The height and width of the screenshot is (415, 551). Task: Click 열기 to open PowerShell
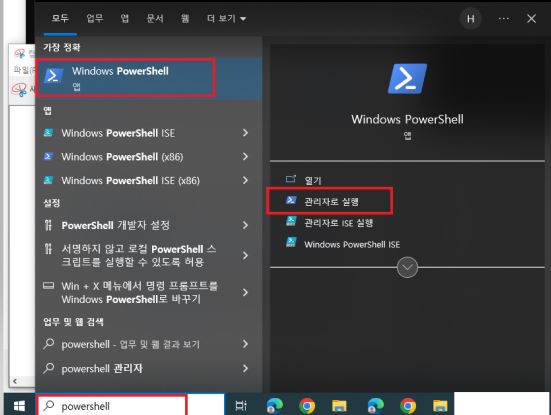[x=313, y=181]
